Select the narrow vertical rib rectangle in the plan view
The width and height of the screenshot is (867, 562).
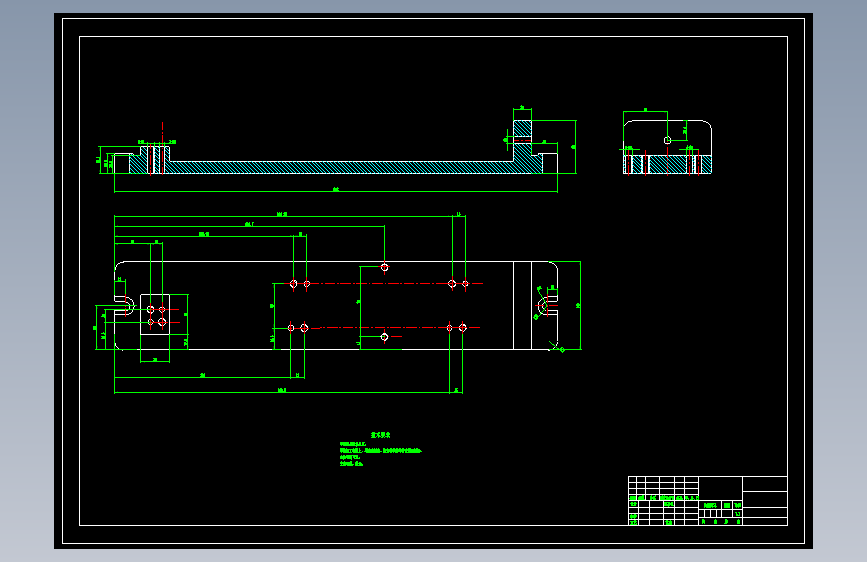523,305
